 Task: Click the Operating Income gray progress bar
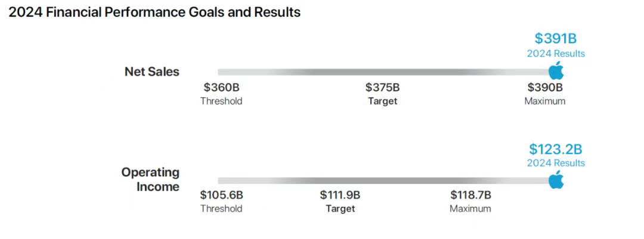(x=382, y=180)
